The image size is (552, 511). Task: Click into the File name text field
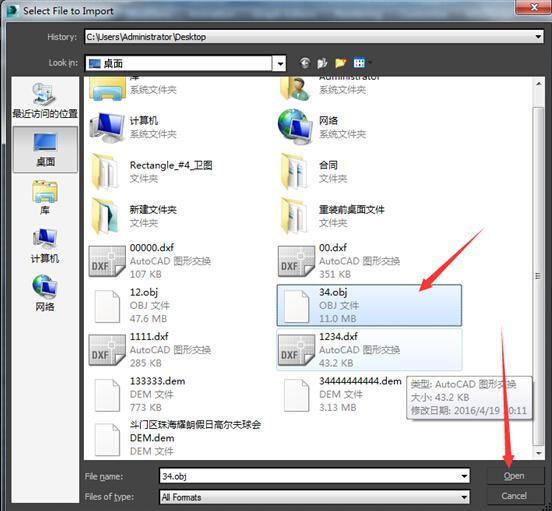tap(310, 476)
